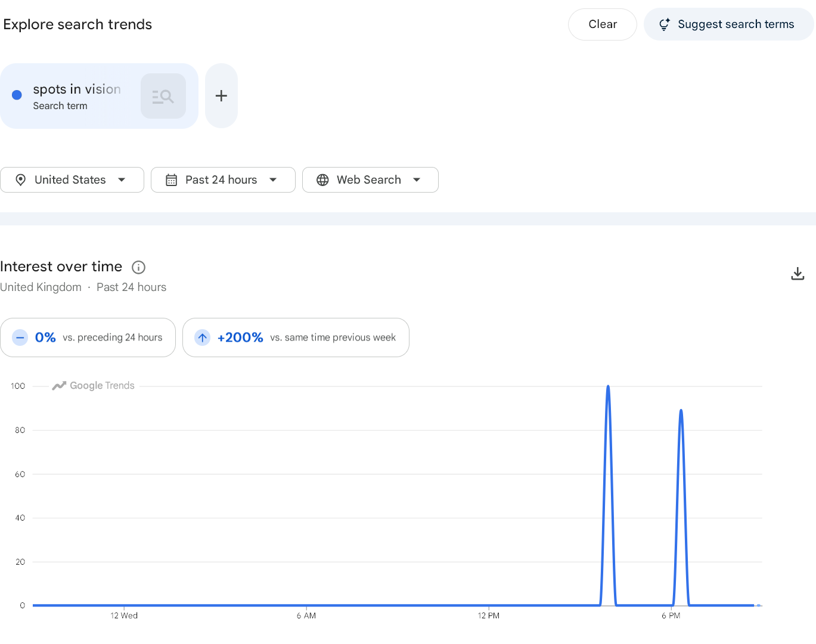Image resolution: width=816 pixels, height=644 pixels.
Task: Click the location pin icon
Action: click(x=21, y=180)
